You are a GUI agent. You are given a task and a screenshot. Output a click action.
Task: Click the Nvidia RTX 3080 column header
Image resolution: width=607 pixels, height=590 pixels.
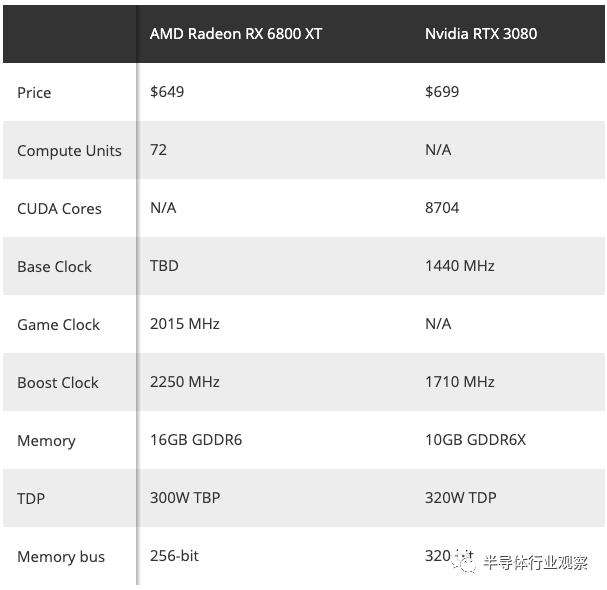(480, 33)
